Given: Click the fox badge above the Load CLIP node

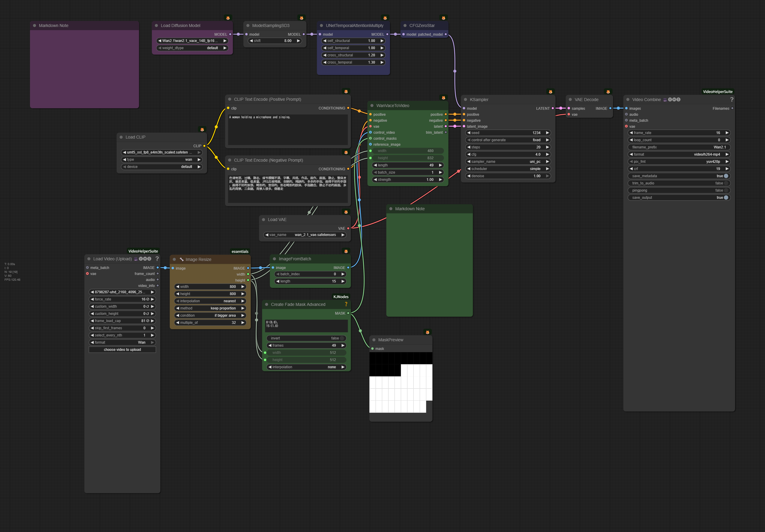Looking at the screenshot, I should click(x=202, y=129).
